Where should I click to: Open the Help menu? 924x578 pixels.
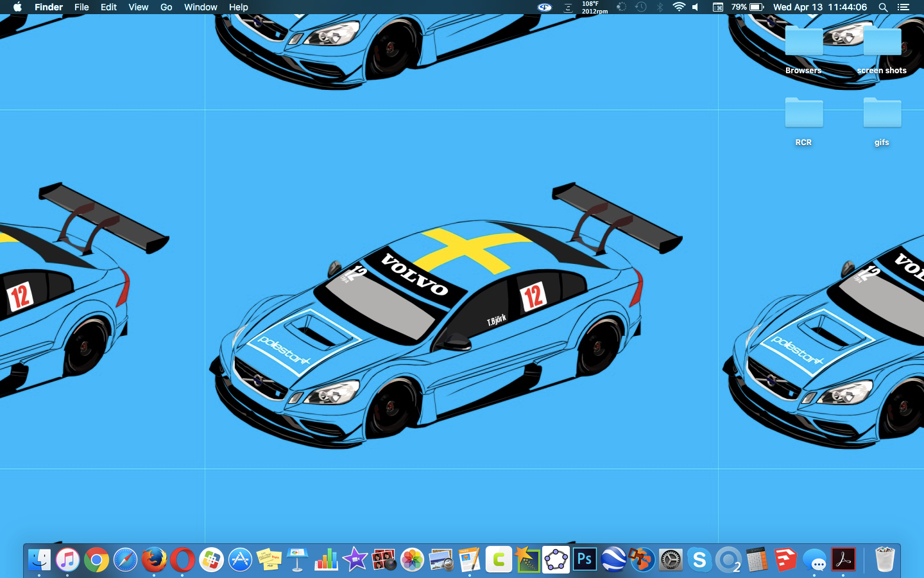(x=239, y=7)
